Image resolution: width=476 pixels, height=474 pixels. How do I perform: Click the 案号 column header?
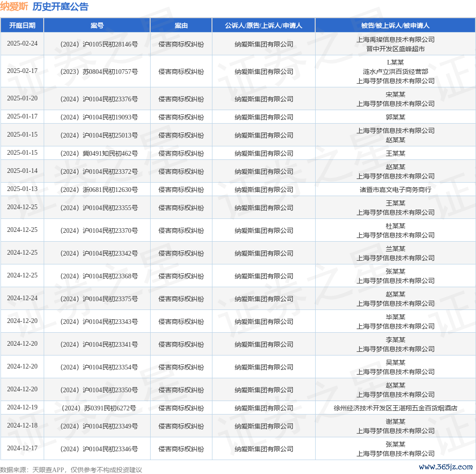[97, 26]
